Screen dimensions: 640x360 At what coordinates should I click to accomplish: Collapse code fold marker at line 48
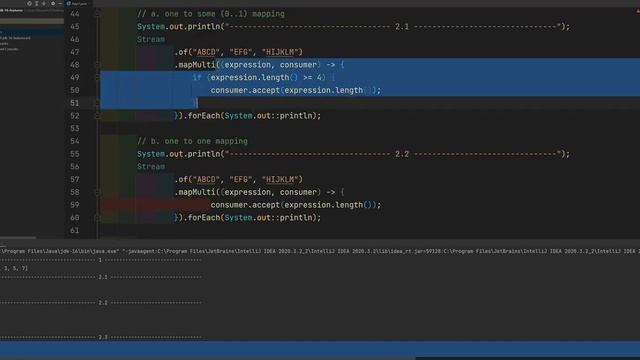coord(97,64)
